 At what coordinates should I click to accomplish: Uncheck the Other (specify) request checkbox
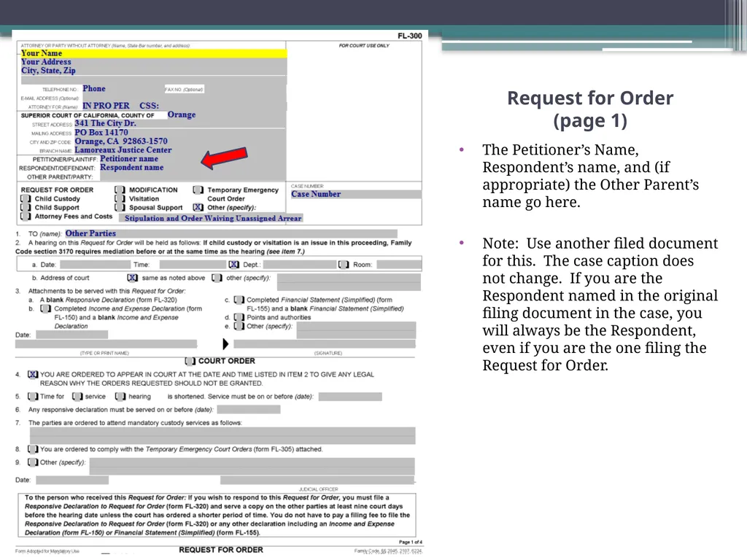[x=198, y=208]
